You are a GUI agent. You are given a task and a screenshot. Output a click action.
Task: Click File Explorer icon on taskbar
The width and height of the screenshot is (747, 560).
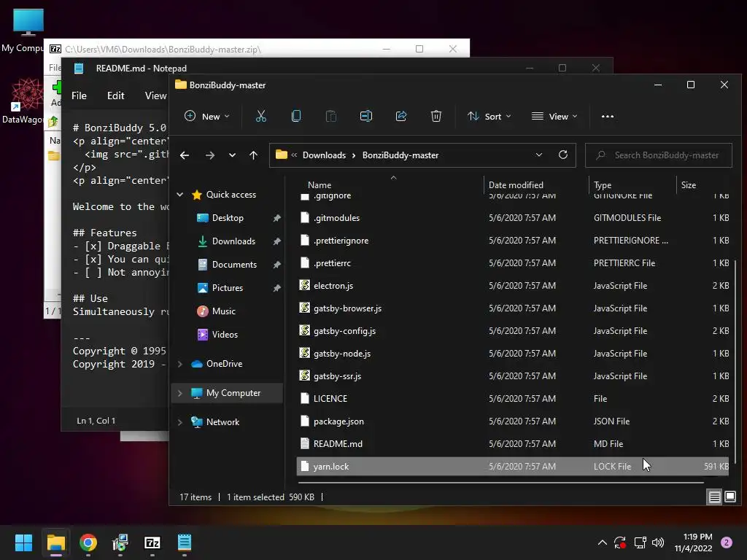coord(55,542)
